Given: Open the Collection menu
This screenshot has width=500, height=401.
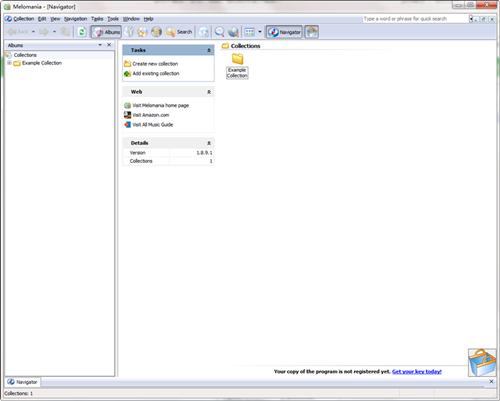Looking at the screenshot, I should point(20,19).
